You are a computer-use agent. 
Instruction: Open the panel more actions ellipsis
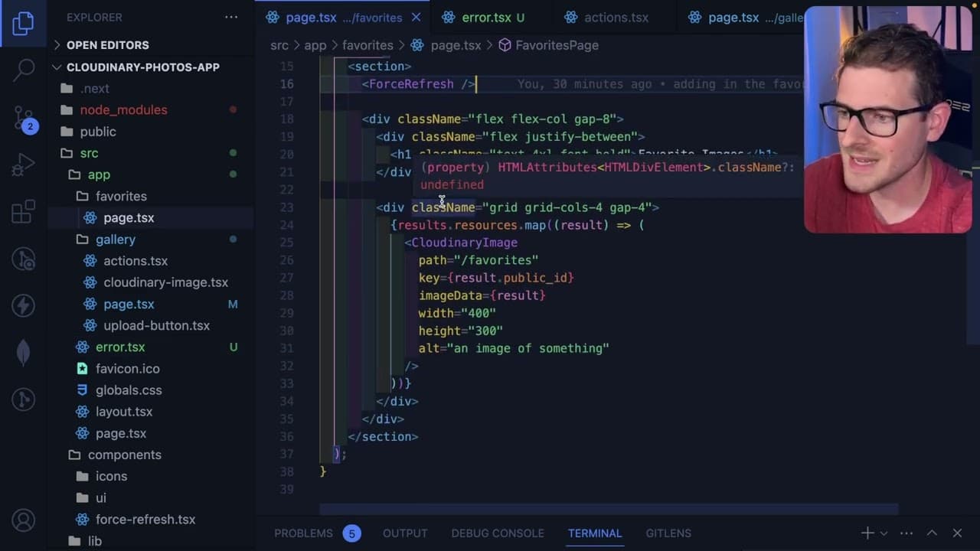click(906, 533)
